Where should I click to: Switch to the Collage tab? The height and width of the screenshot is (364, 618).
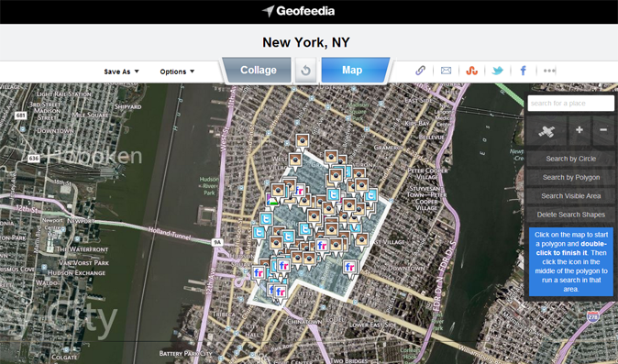click(258, 70)
